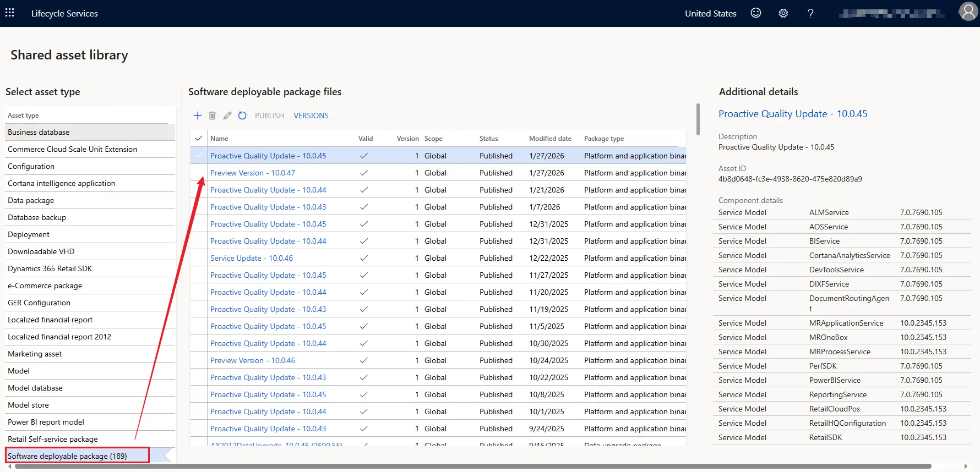Sort by Modified date column header
Viewport: 980px width, 472px height.
[x=550, y=139]
